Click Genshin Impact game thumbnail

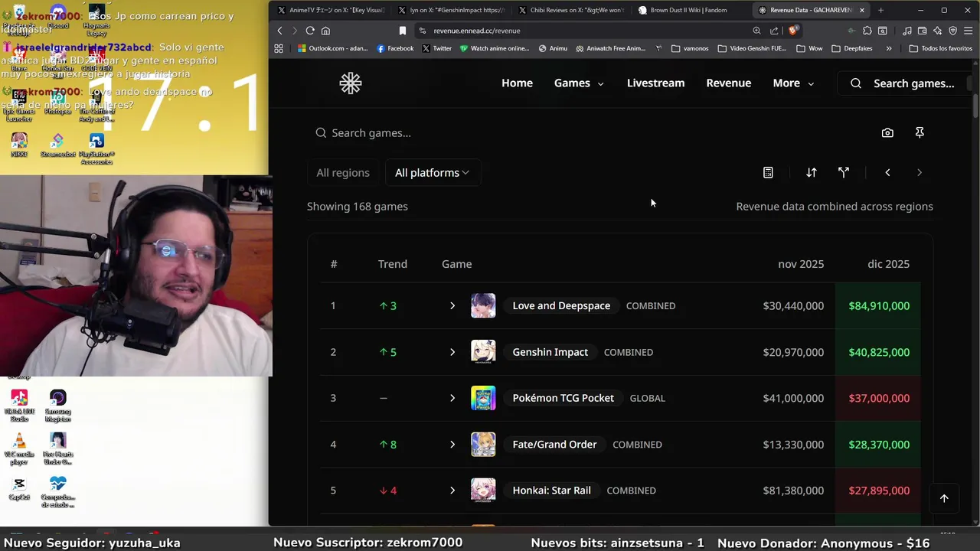[x=483, y=352]
